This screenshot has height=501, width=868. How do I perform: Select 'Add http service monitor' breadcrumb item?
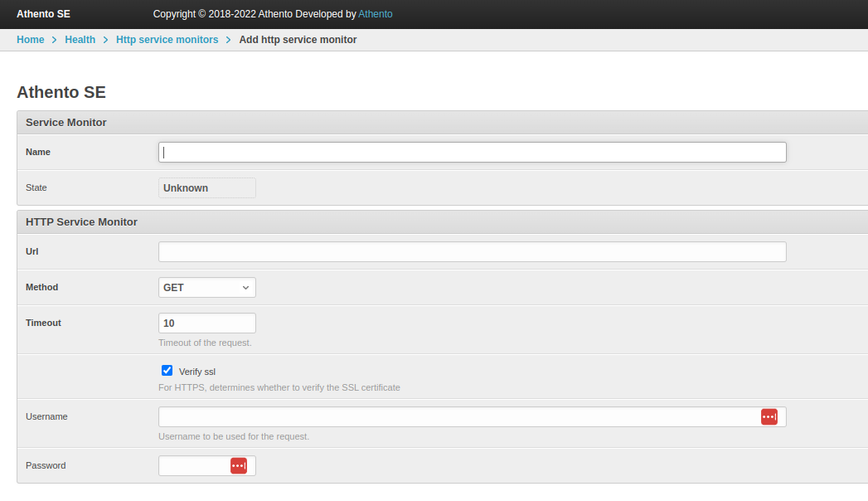[x=298, y=40]
